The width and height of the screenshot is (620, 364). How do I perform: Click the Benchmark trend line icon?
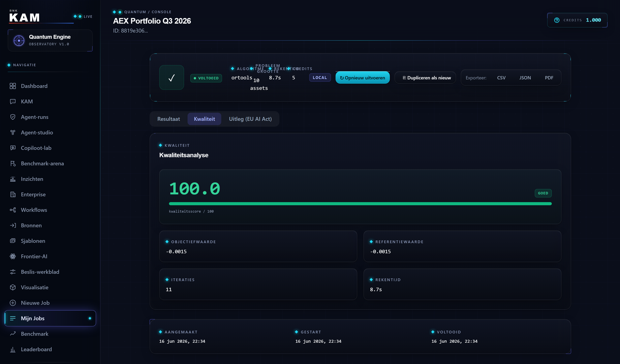13,334
